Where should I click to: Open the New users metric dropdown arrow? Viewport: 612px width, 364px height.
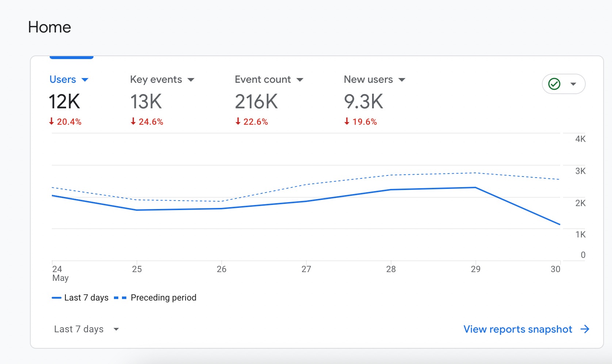(402, 80)
